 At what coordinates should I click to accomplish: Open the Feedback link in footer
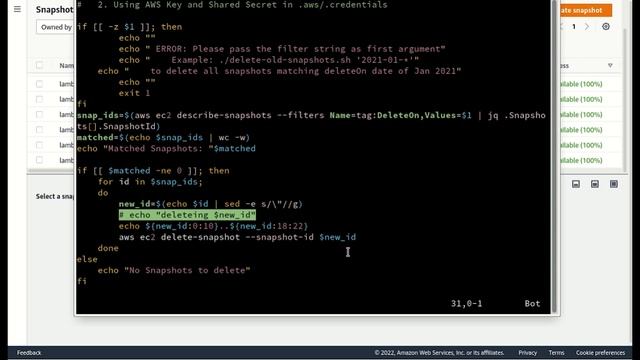29,353
